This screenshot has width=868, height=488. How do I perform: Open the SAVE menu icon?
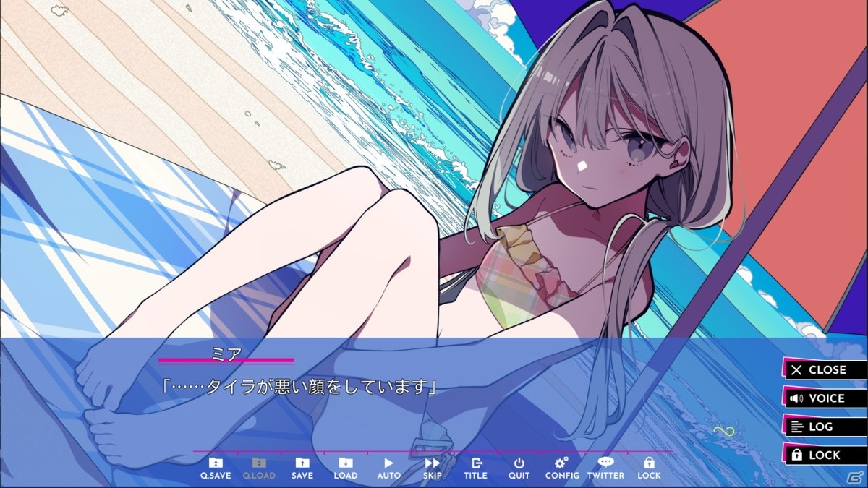tap(302, 468)
